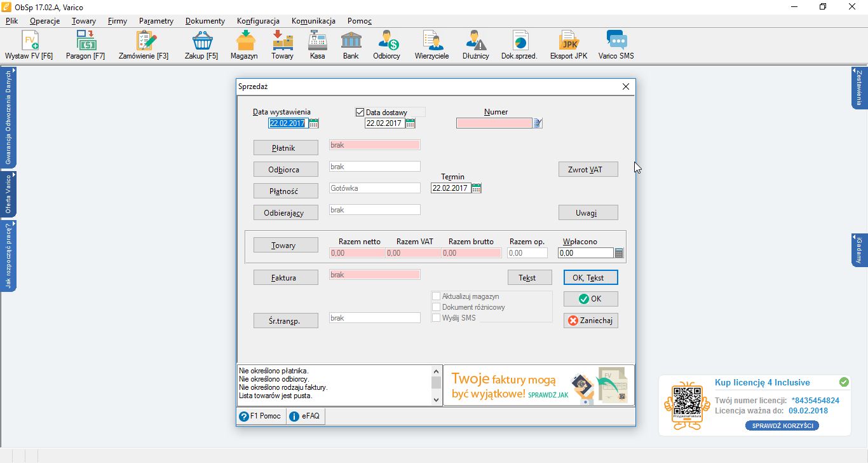Click the Numer input field
Viewport: 868px width, 463px height.
pyautogui.click(x=494, y=123)
